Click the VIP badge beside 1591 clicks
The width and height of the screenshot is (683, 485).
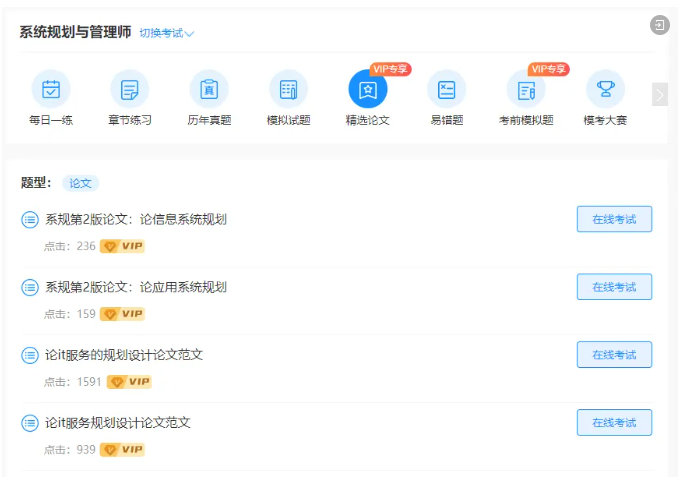(129, 382)
